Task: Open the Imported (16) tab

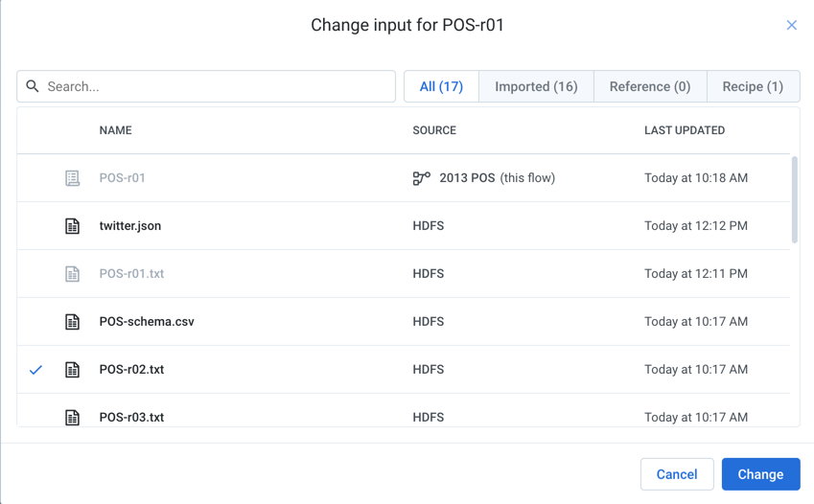Action: click(x=536, y=86)
